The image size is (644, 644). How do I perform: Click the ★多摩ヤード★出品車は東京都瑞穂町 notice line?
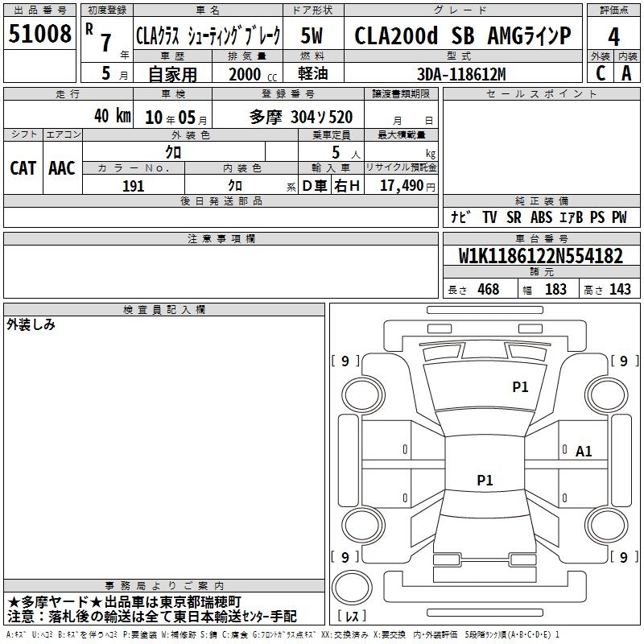[125, 602]
